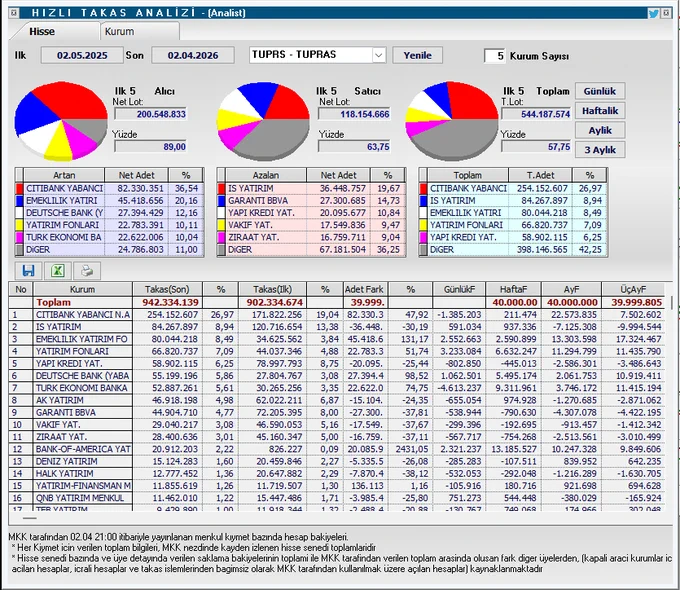This screenshot has width=680, height=590.
Task: Click the Ilk 5 Toplam pie chart
Action: coord(451,121)
